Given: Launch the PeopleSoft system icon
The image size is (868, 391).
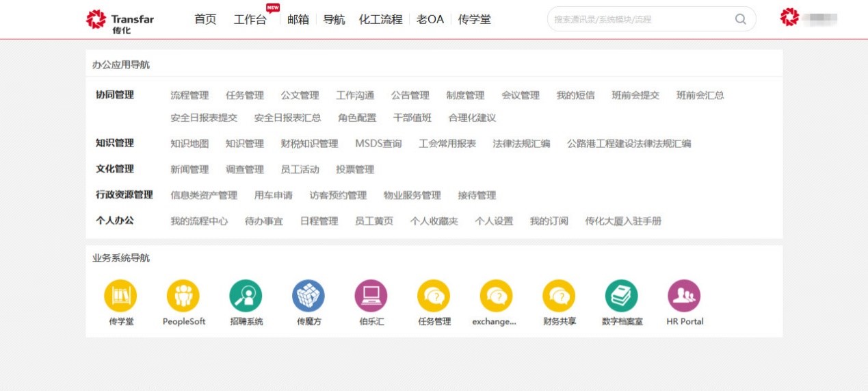Looking at the screenshot, I should tap(183, 297).
